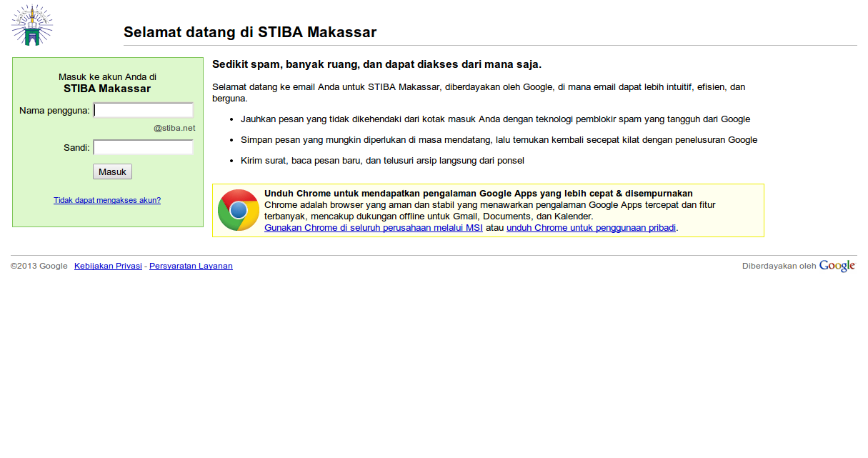868x458 pixels.
Task: Open 'Gunakan Chrome di seluruh perusahaan melalui MSI' link
Action: click(x=372, y=227)
